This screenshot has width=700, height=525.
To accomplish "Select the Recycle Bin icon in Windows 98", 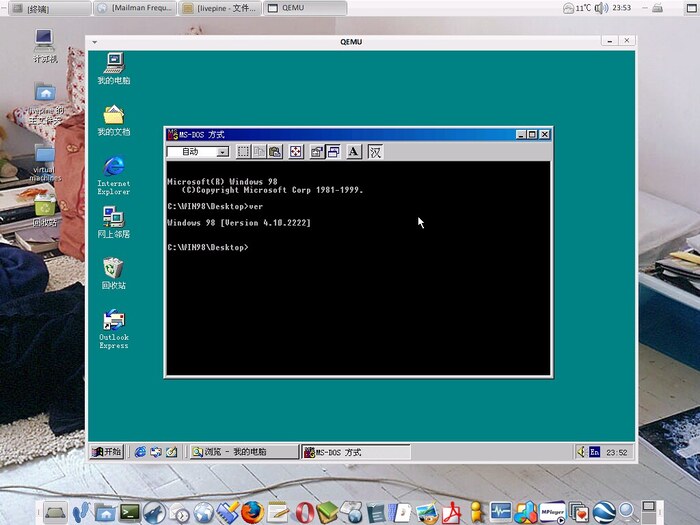I will coord(113,268).
